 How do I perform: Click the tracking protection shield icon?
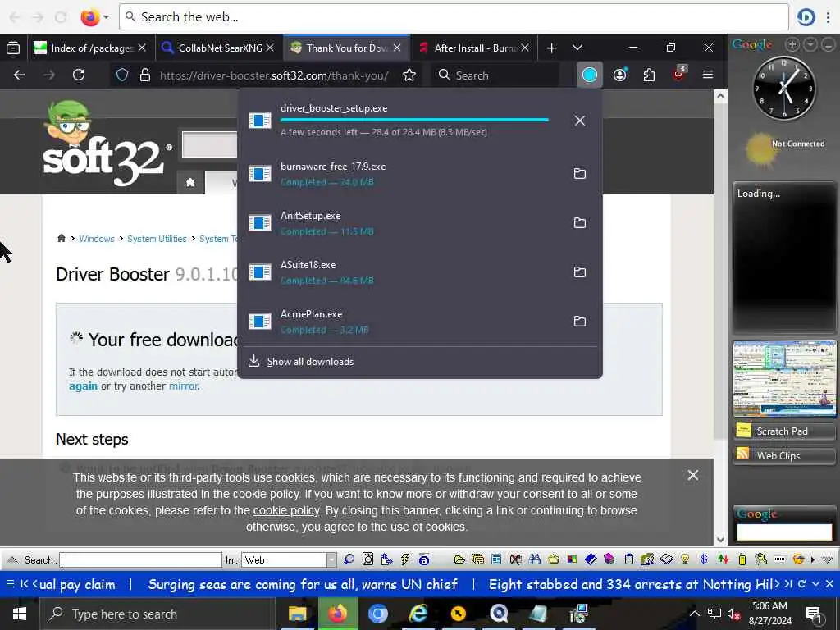click(122, 75)
